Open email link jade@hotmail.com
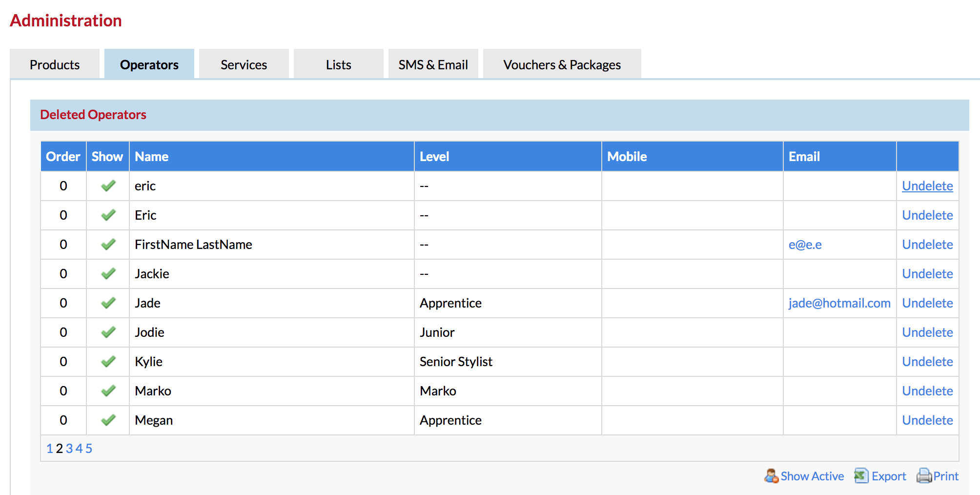 coord(839,303)
